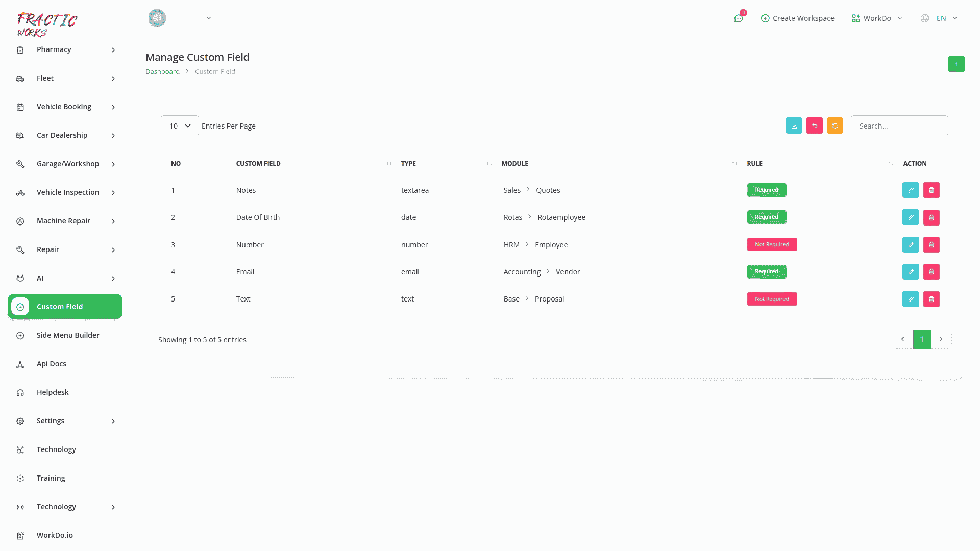Click the green add custom field button

click(956, 64)
